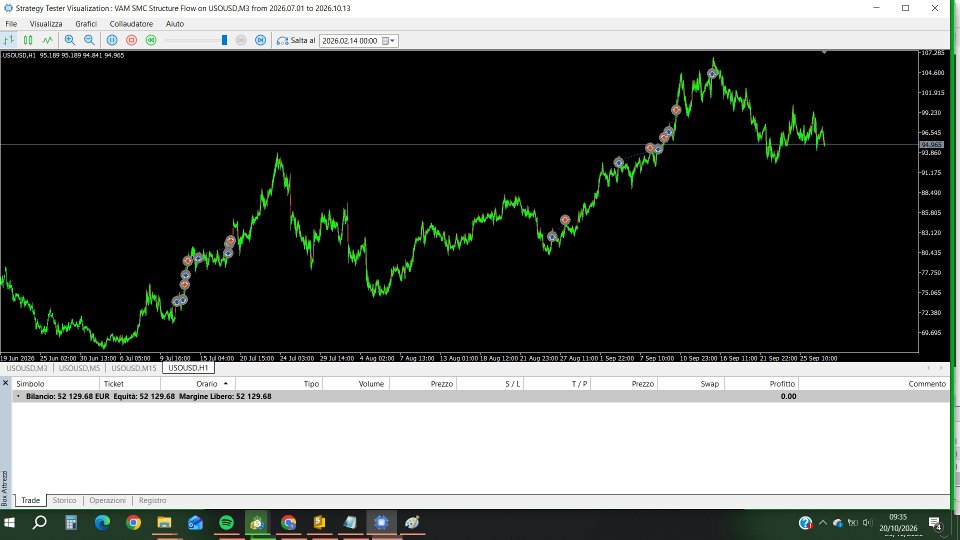960x540 pixels.
Task: Switch to the USOUSD,M15 chart tab
Action: point(133,369)
